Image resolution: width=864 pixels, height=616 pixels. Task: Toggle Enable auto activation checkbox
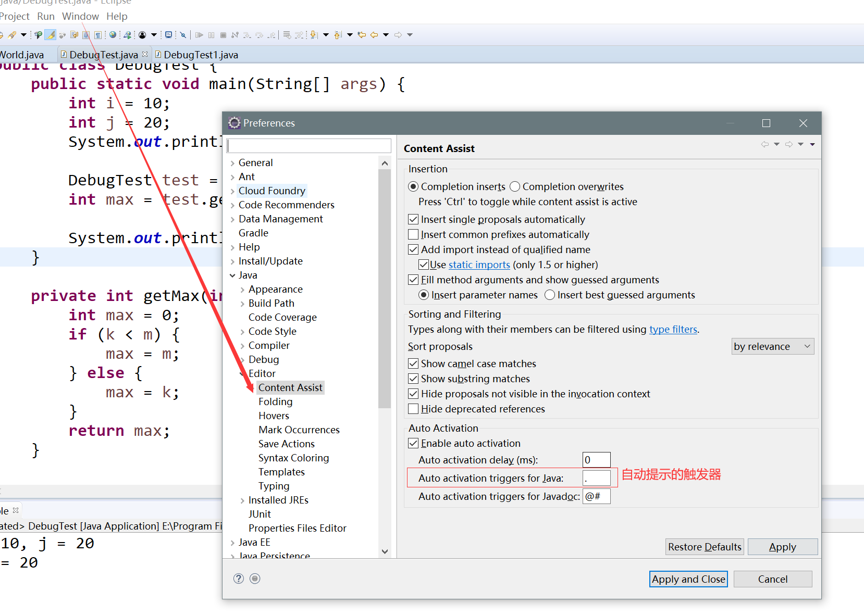point(413,443)
